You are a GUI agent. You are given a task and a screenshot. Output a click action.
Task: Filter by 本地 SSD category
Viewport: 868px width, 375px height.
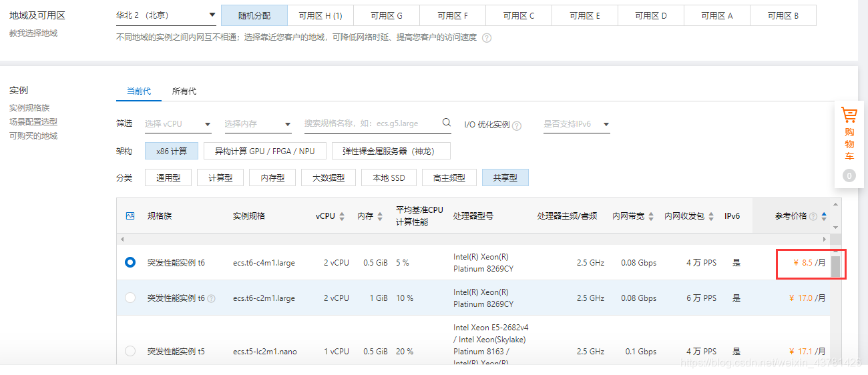click(389, 177)
